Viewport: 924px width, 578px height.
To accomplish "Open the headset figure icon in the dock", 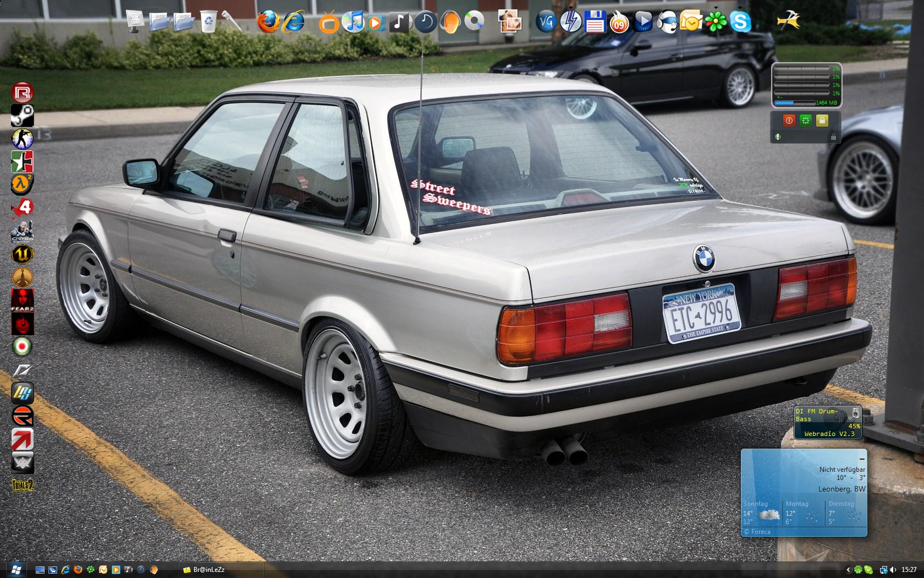I will [667, 22].
